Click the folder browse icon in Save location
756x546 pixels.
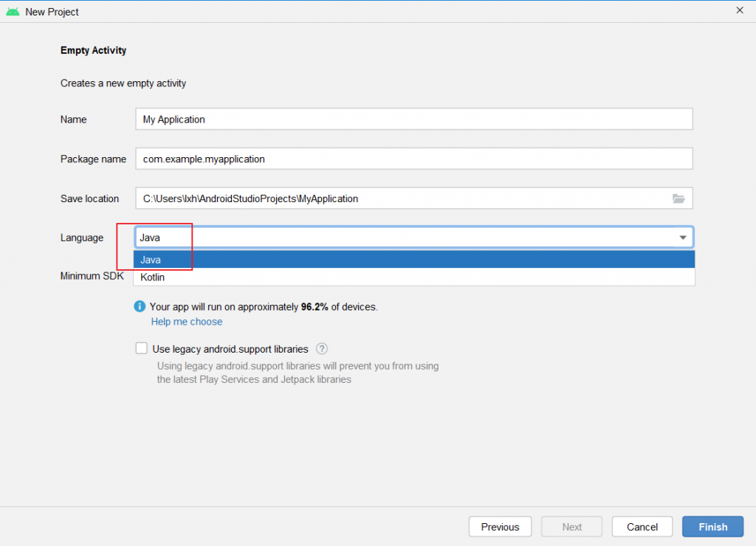[x=678, y=198]
